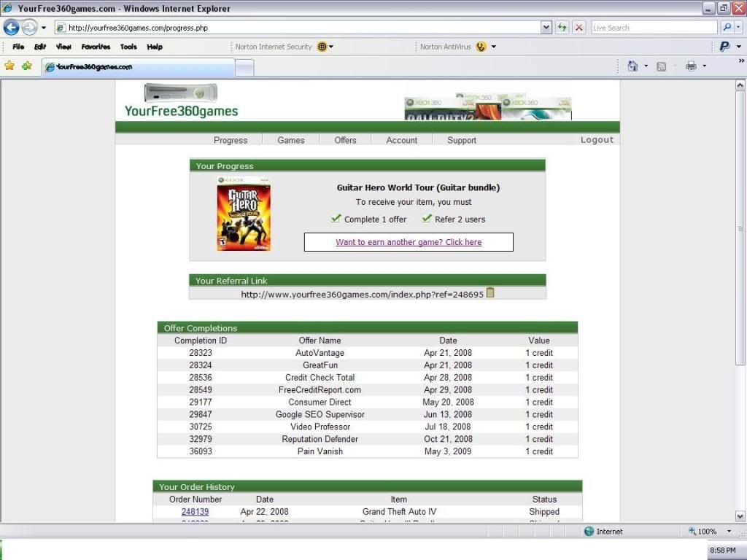Viewport: 747px width, 560px height.
Task: Click completion ID '36093' cell
Action: coord(201,451)
